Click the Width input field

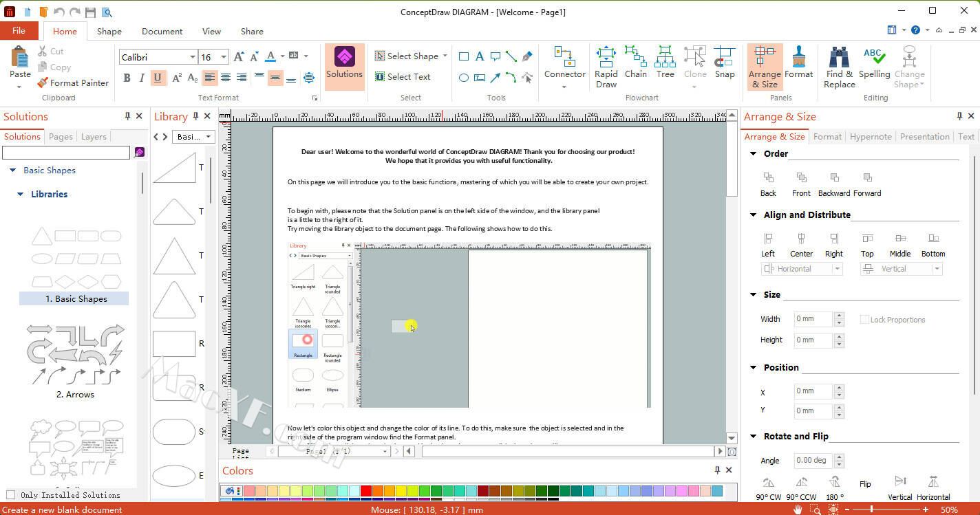(813, 319)
